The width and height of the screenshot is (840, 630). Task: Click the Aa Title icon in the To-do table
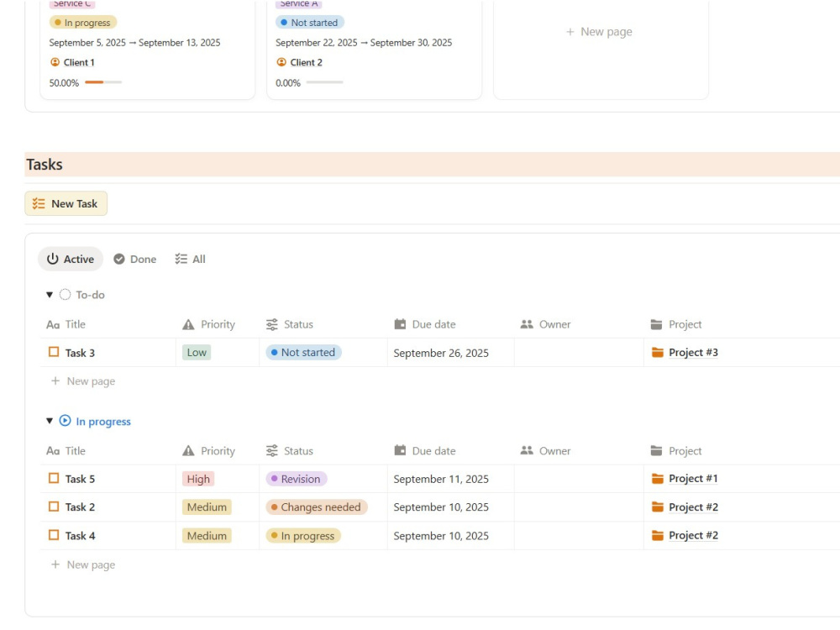52,324
